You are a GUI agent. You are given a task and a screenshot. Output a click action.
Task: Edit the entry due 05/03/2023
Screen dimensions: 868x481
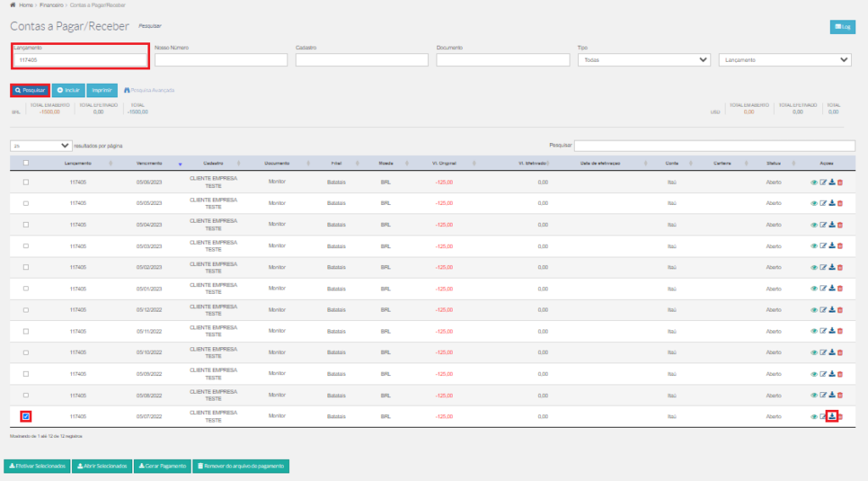coord(823,246)
